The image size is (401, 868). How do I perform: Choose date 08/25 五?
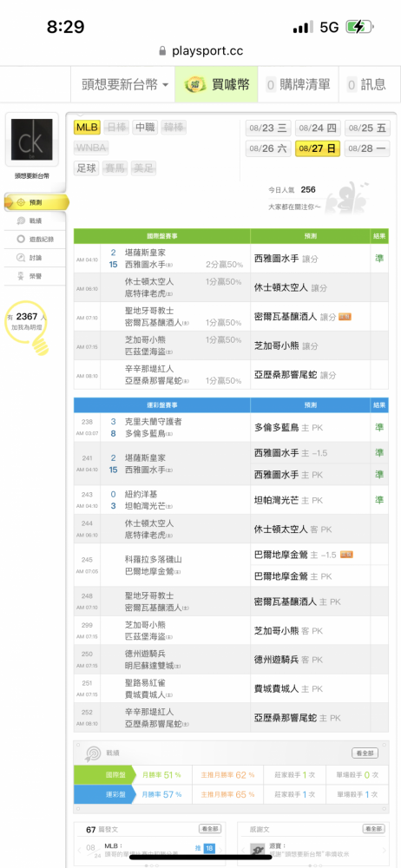366,128
